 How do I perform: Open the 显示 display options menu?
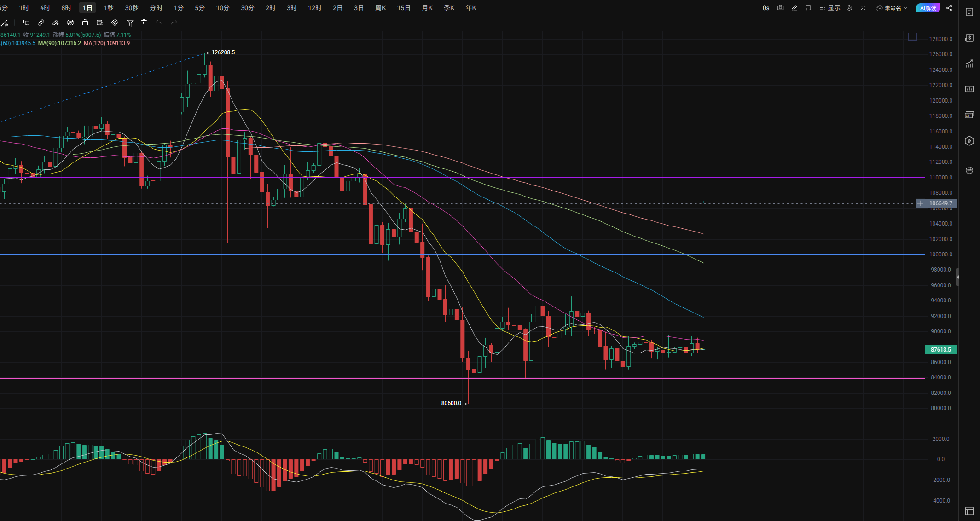(830, 8)
